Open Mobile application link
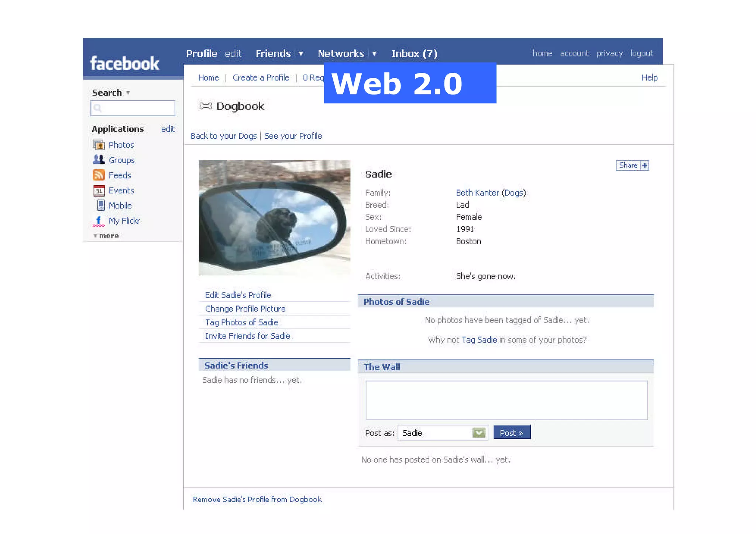The image size is (756, 534). pyautogui.click(x=120, y=206)
